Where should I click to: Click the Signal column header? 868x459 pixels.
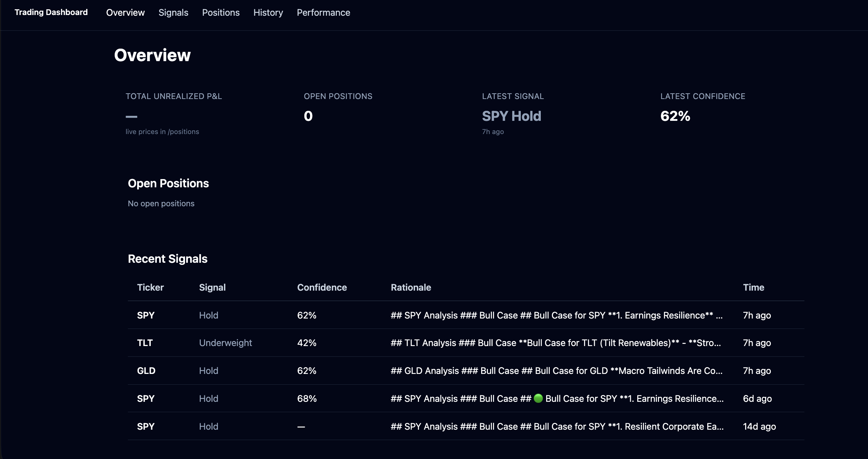(212, 287)
